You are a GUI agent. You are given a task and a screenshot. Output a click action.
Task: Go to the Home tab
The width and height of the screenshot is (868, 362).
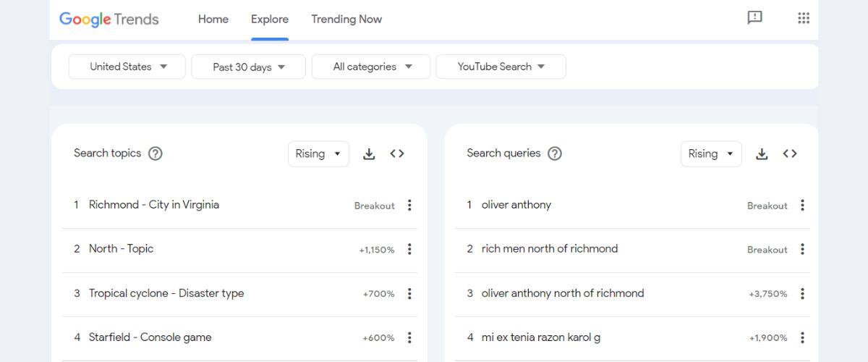213,20
